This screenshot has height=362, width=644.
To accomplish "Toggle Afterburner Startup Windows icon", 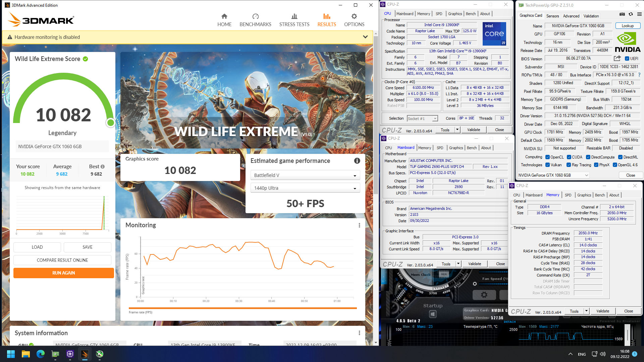I will click(x=433, y=314).
